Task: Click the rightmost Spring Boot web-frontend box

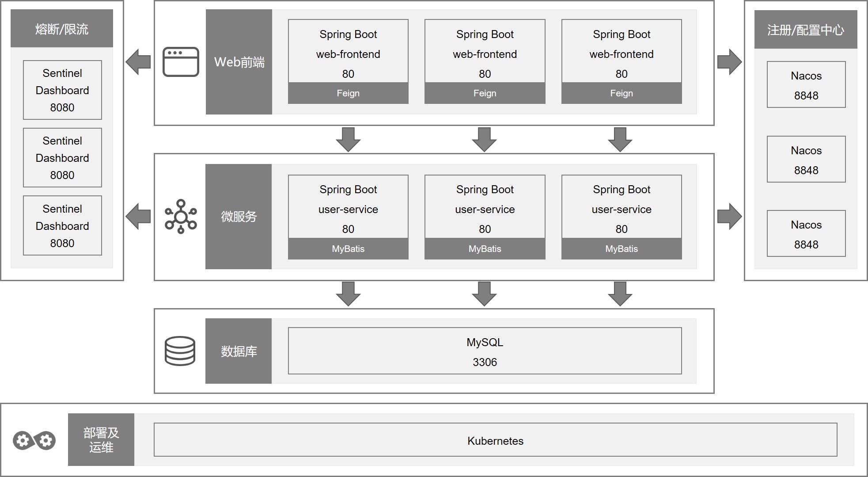Action: click(x=622, y=51)
